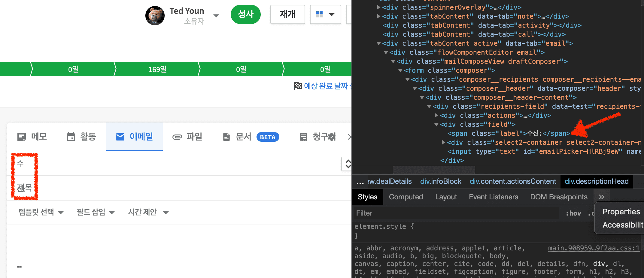The image size is (644, 278).
Task: Click div.infoBlock breadcrumb
Action: click(441, 181)
